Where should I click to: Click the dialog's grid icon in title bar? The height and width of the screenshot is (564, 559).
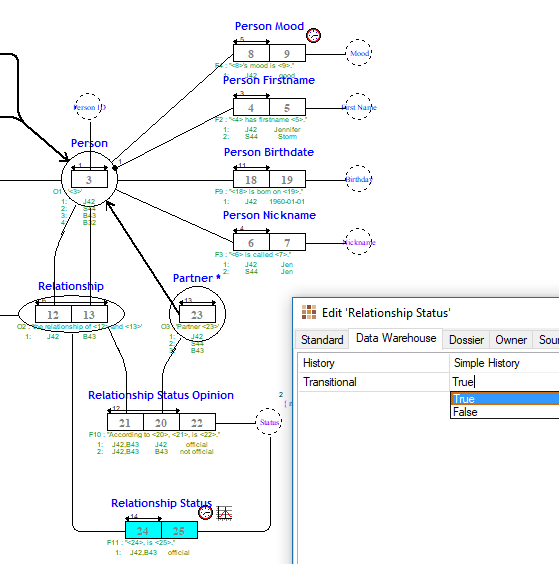tap(309, 312)
